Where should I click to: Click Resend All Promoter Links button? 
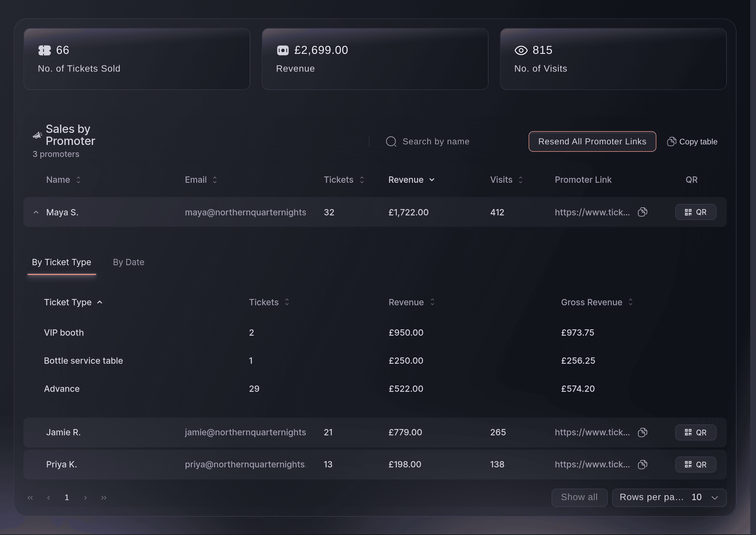(x=592, y=142)
